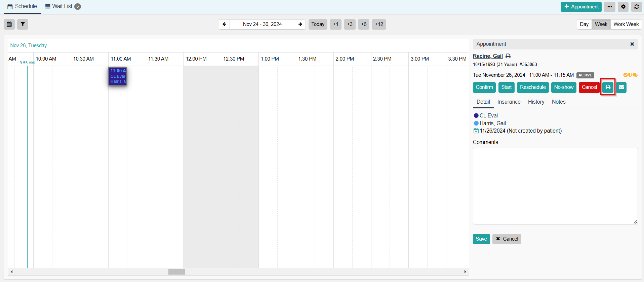Close the Appointment panel
This screenshot has height=282, width=644.
pos(632,44)
